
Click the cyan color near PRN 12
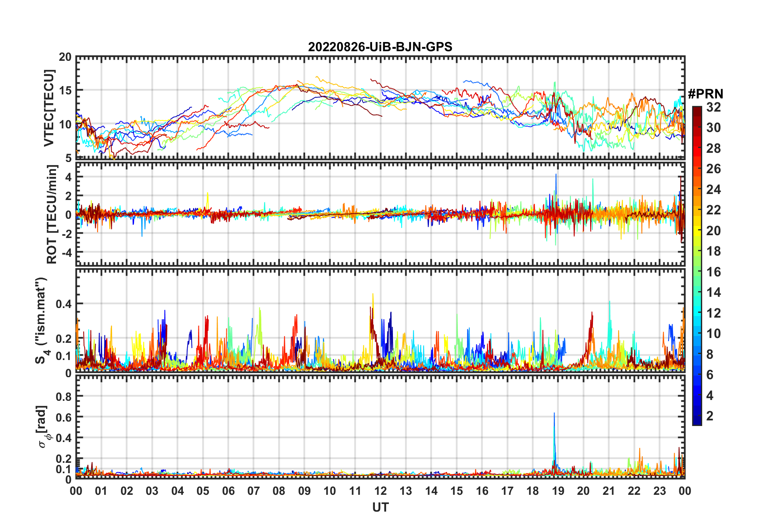pyautogui.click(x=697, y=313)
